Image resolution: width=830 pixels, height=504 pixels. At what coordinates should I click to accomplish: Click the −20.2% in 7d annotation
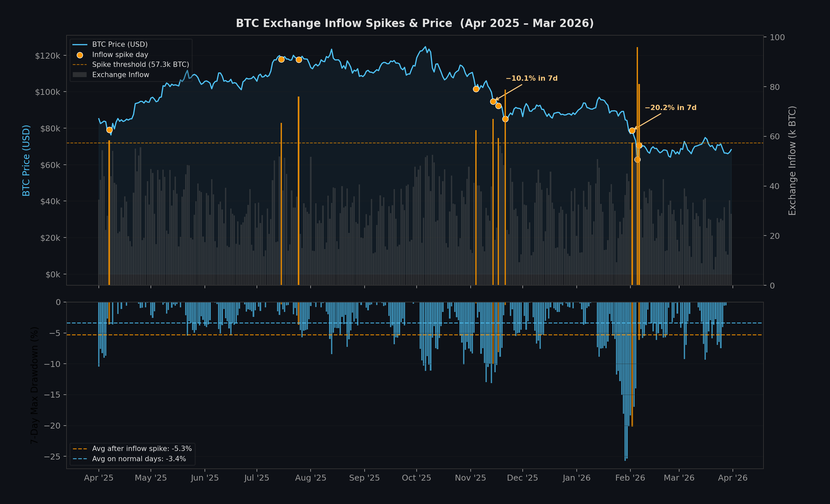(671, 108)
